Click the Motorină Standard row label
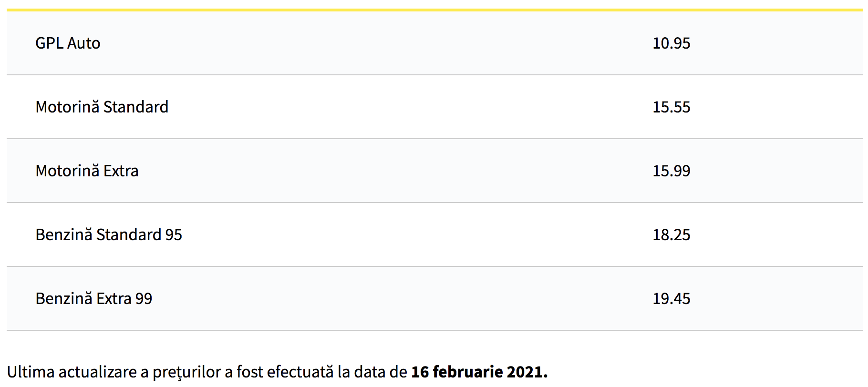Screen dimensions: 868x387 pos(102,107)
